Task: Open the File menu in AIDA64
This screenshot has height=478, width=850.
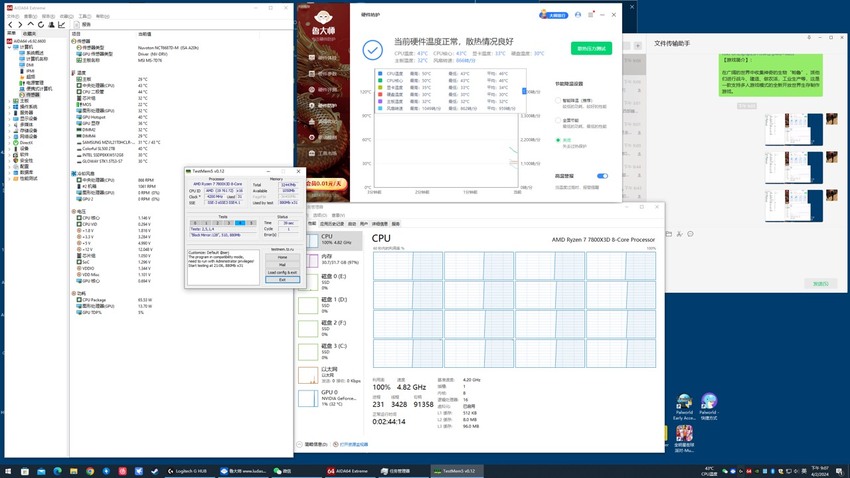Action: pos(12,16)
